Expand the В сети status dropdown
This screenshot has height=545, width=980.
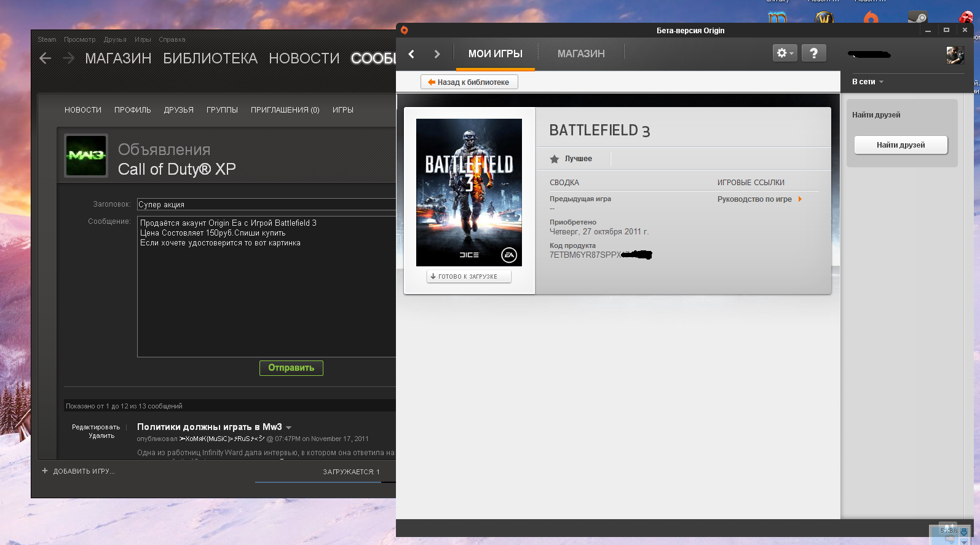[867, 82]
